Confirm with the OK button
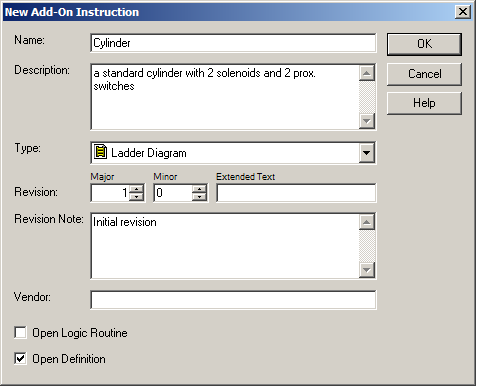Viewport: 477px width, 387px height. click(x=424, y=44)
